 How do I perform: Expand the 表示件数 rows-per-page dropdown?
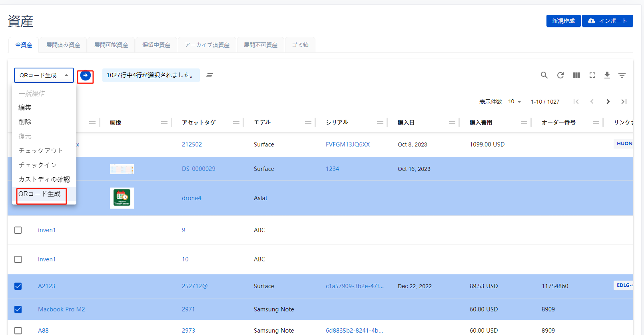pyautogui.click(x=515, y=102)
